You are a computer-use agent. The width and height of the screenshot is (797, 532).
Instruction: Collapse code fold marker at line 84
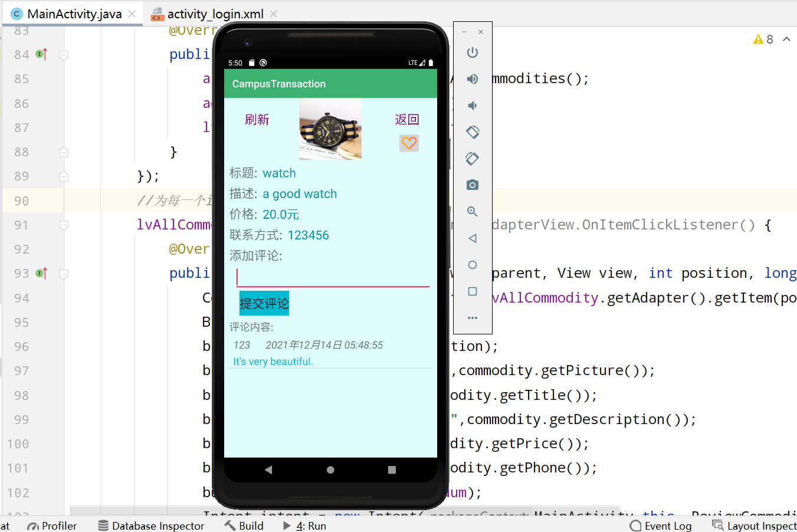tap(64, 55)
